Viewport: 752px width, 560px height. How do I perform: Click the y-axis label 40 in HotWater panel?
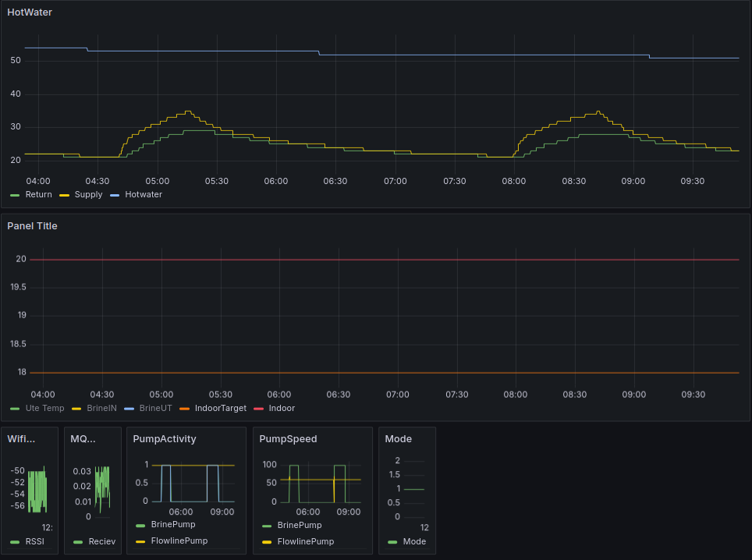16,94
